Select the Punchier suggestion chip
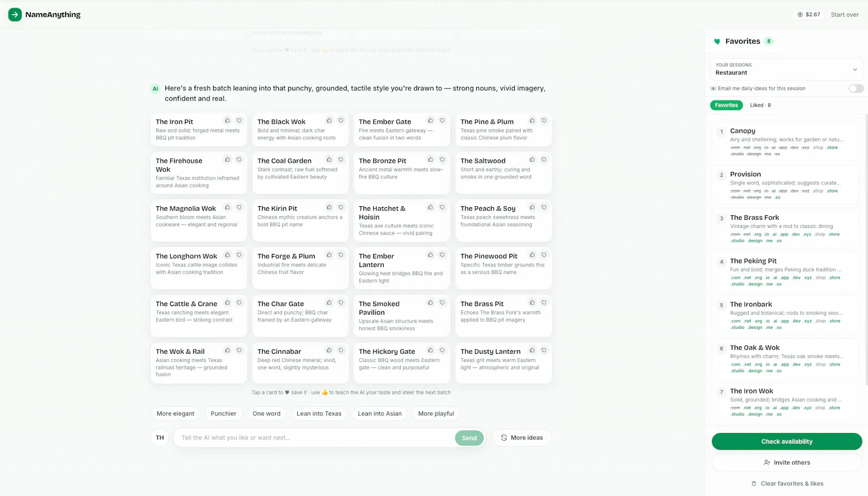 tap(224, 414)
